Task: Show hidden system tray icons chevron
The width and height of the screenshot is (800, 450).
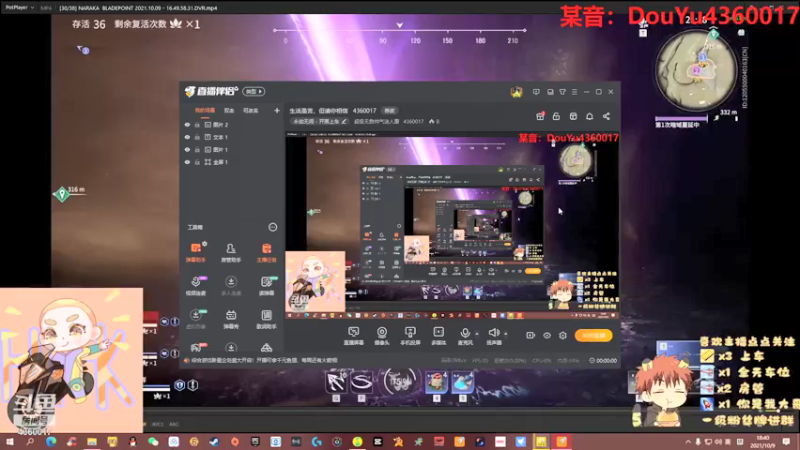Action: (688, 442)
